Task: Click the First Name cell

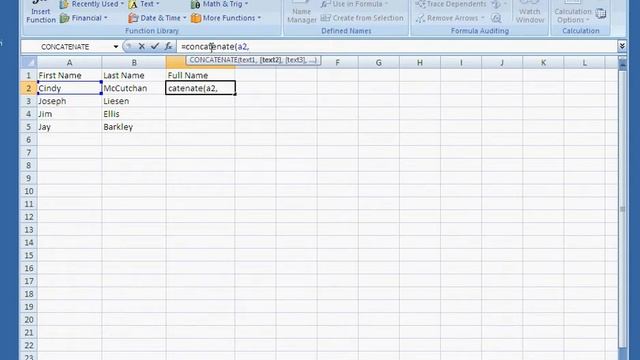Action: point(69,76)
